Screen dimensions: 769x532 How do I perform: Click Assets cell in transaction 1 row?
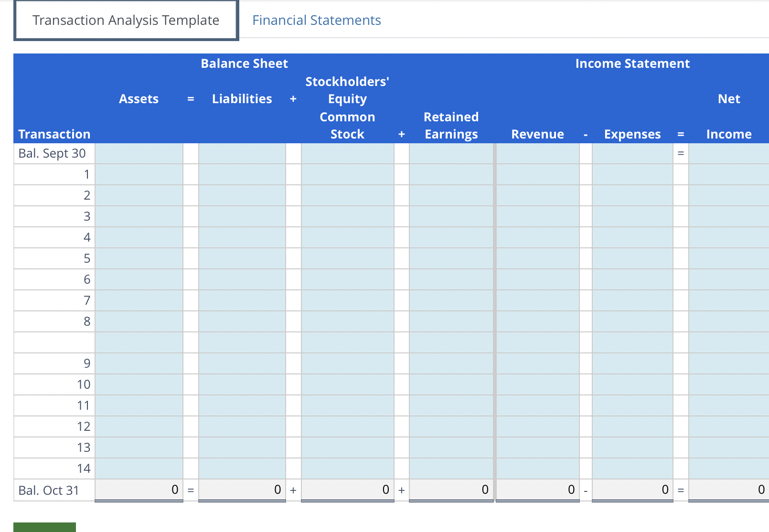(139, 174)
